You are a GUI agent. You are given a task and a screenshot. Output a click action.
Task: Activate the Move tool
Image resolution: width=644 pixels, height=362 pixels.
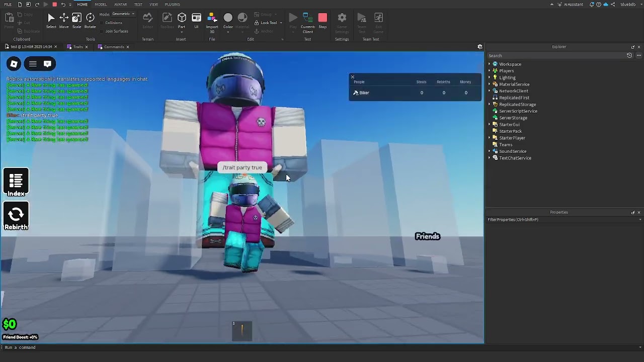pos(64,21)
